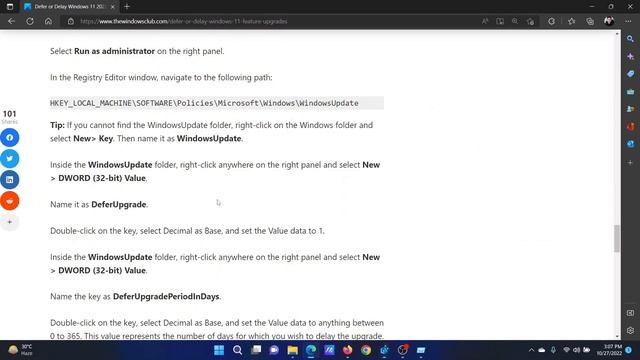The image size is (640, 360).
Task: Open Edge sidebar Microsoft 365 icon
Action: [x=630, y=127]
